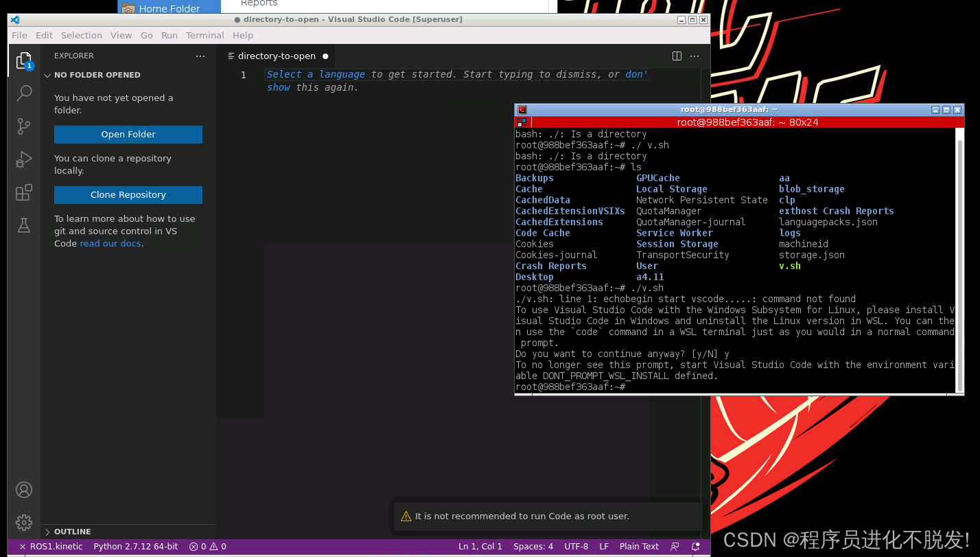Viewport: 980px width, 557px height.
Task: Open the Accounts icon in activity bar
Action: (24, 490)
